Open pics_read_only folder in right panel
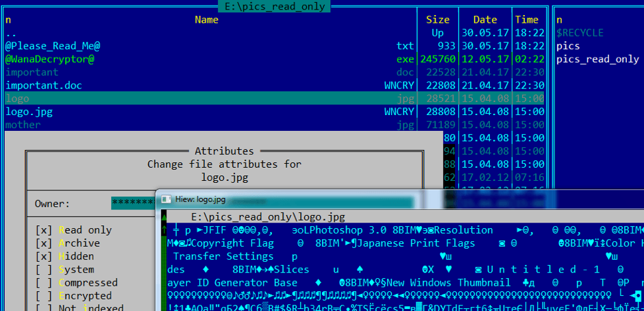Viewport: 644px width, 311px height. [597, 59]
